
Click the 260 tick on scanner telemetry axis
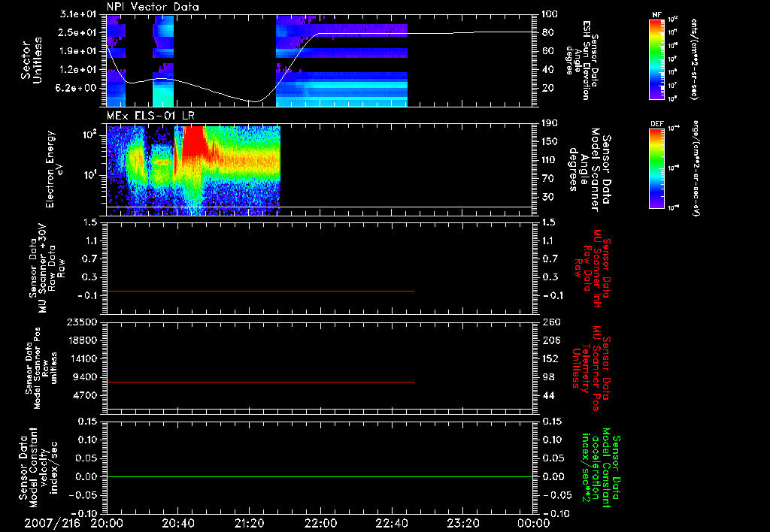(x=550, y=322)
